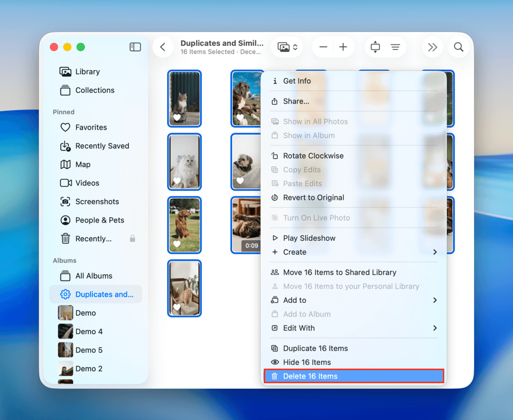Click the overflow toolbar button with double chevrons
This screenshot has height=420, width=513.
pyautogui.click(x=432, y=47)
